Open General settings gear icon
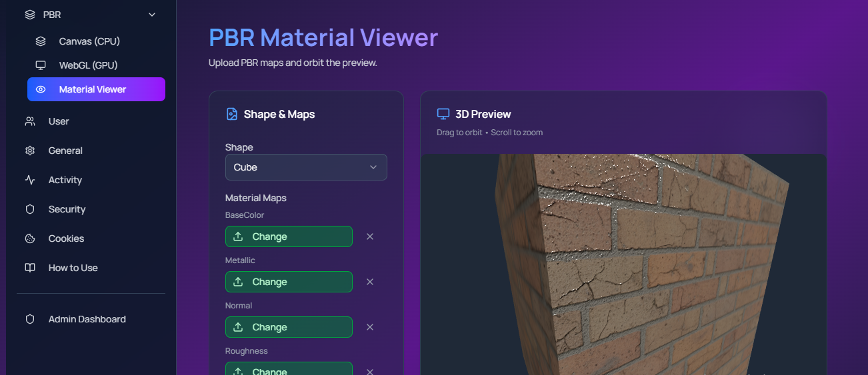The height and width of the screenshot is (375, 868). 30,151
